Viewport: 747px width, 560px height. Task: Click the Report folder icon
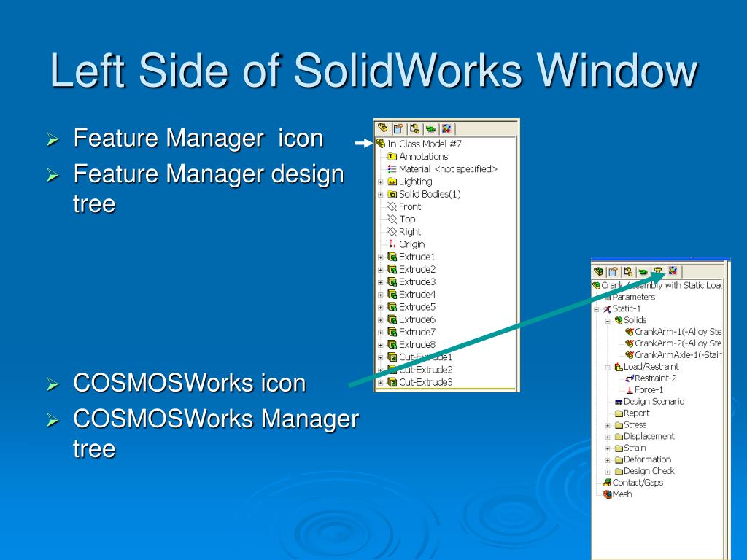pos(619,413)
